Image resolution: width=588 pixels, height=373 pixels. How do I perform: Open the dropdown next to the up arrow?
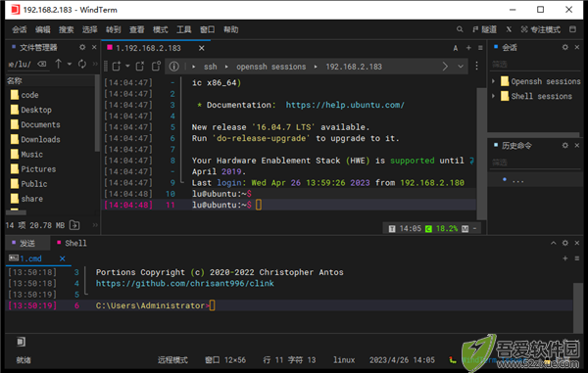pos(70,64)
